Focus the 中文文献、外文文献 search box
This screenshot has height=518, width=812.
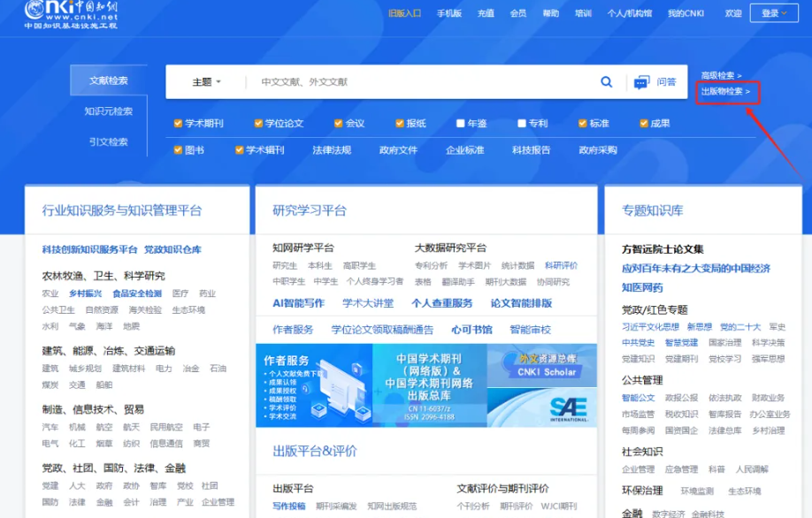click(x=422, y=81)
